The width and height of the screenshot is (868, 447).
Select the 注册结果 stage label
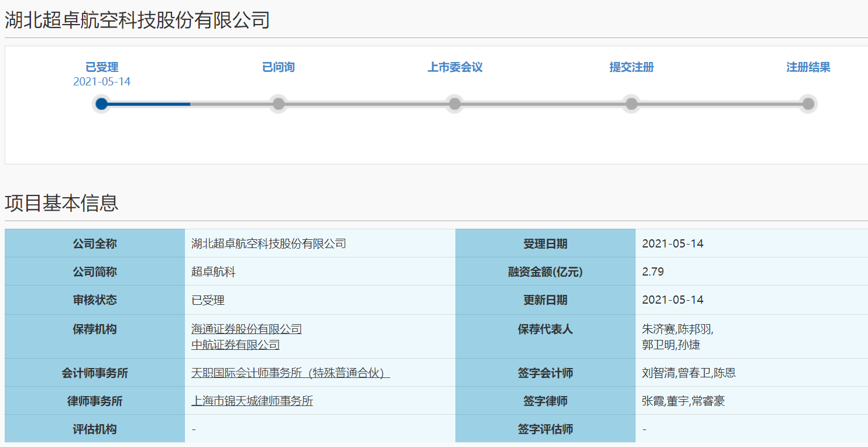tap(808, 67)
